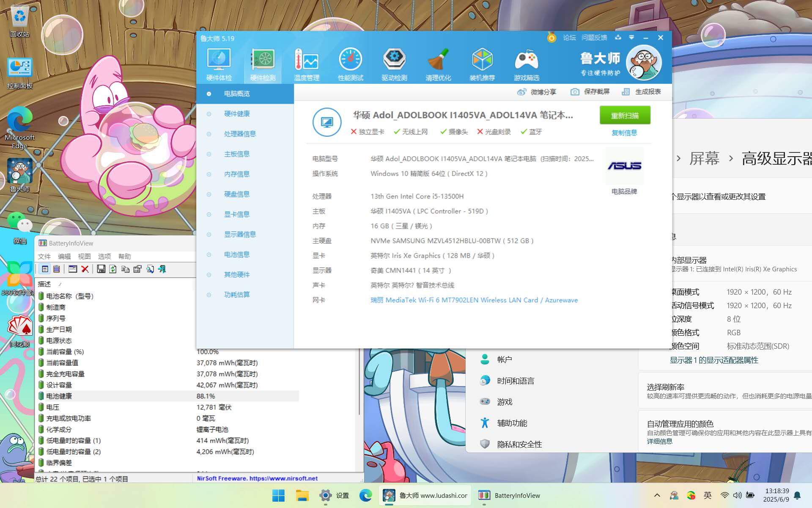
Task: Click the copy items icon in BatteryInfoView
Action: click(x=125, y=269)
